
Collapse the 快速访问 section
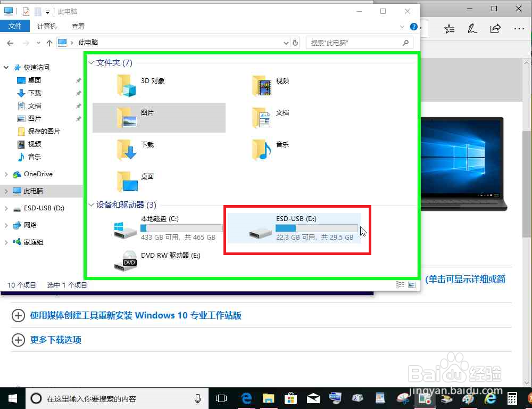(x=5, y=67)
